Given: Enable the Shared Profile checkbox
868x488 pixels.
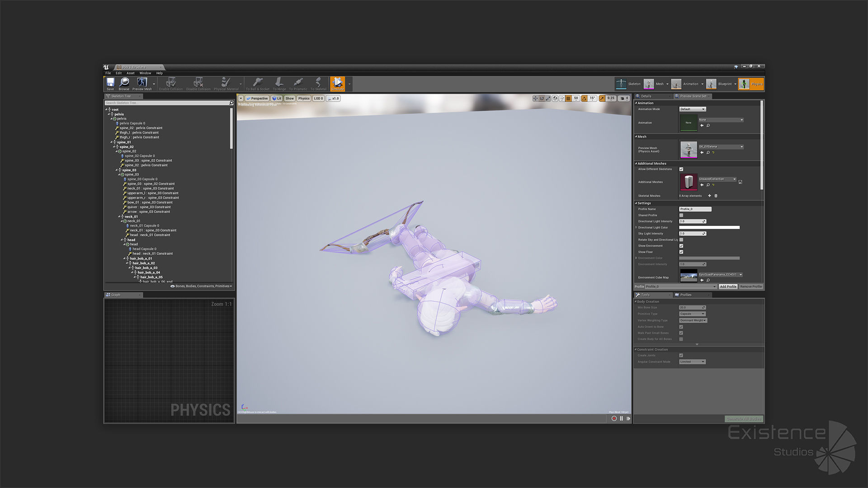Looking at the screenshot, I should [681, 215].
